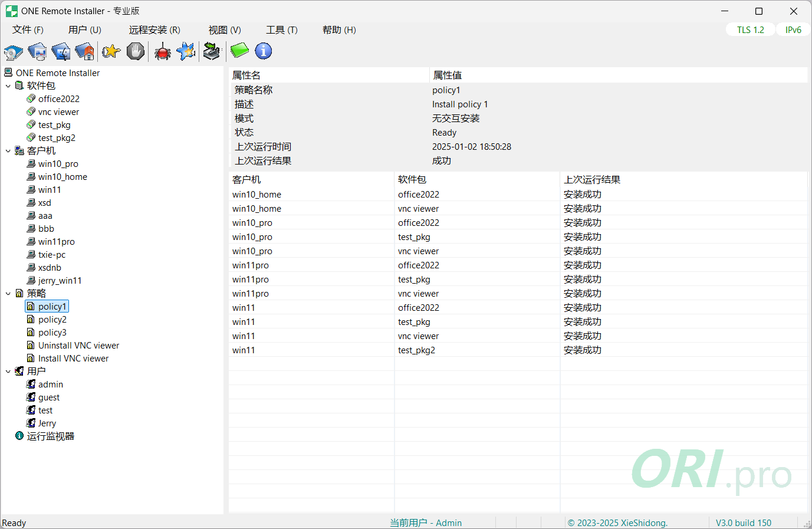Click the printer toolbar icon

[211, 51]
